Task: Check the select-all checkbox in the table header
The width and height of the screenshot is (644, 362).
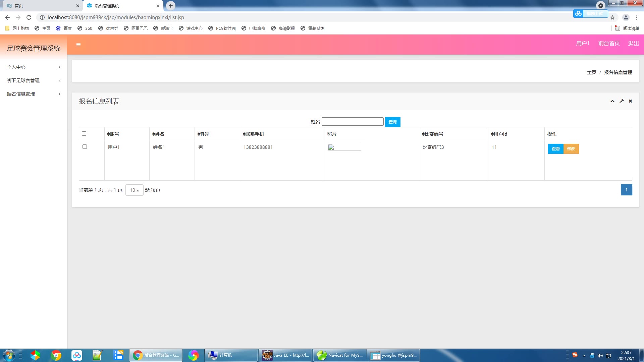Action: [x=84, y=134]
